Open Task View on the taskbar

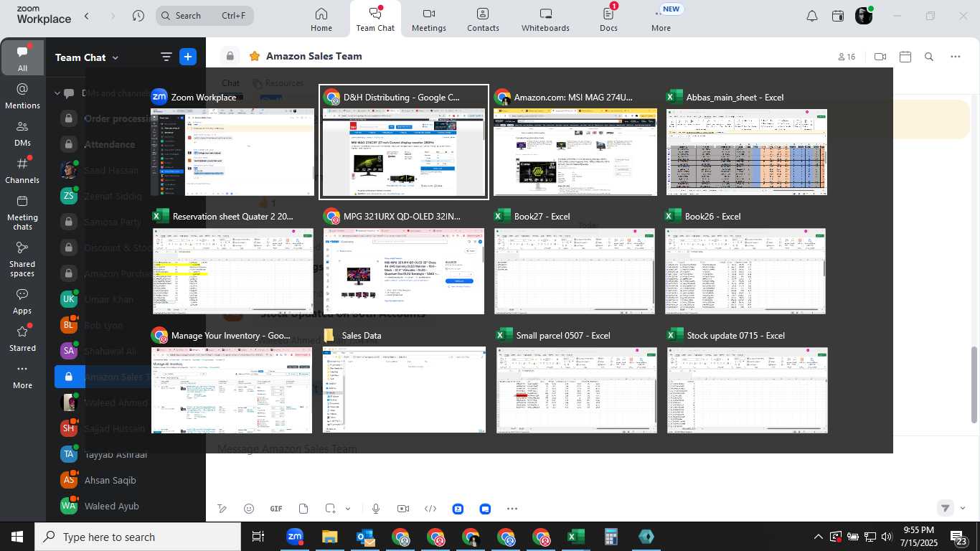point(258,537)
